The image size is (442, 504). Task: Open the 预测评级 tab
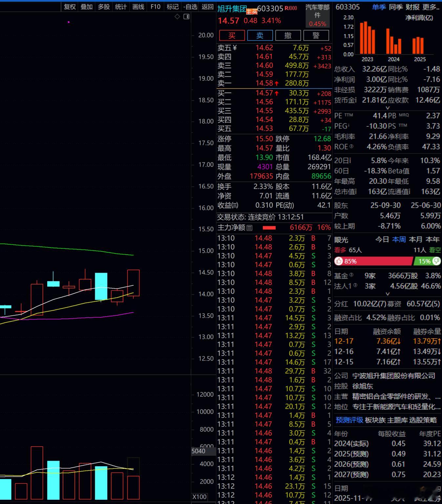(x=349, y=420)
